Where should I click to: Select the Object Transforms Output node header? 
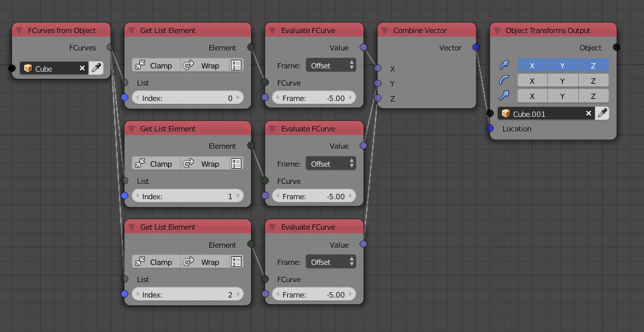tap(553, 31)
